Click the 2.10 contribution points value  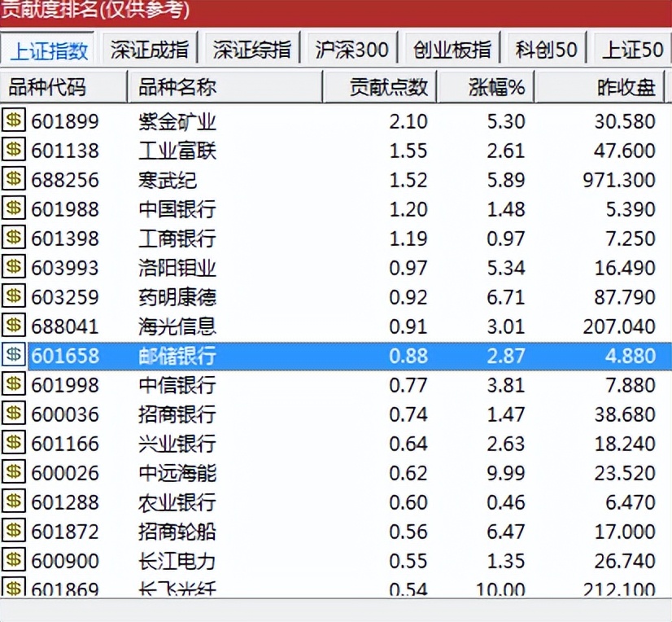coord(408,121)
